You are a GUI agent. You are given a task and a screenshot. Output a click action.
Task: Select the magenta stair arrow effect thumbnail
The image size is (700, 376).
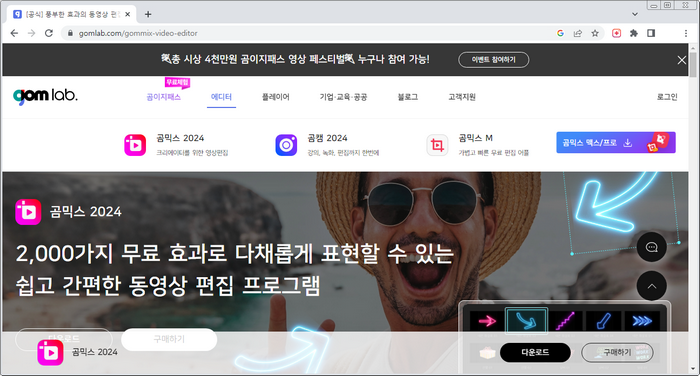(565, 321)
